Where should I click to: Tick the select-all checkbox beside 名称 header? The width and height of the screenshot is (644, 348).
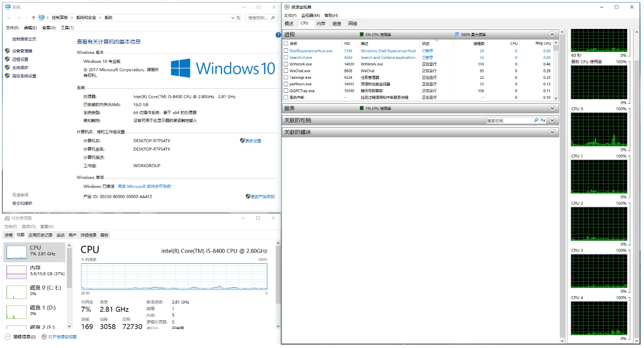tap(286, 43)
